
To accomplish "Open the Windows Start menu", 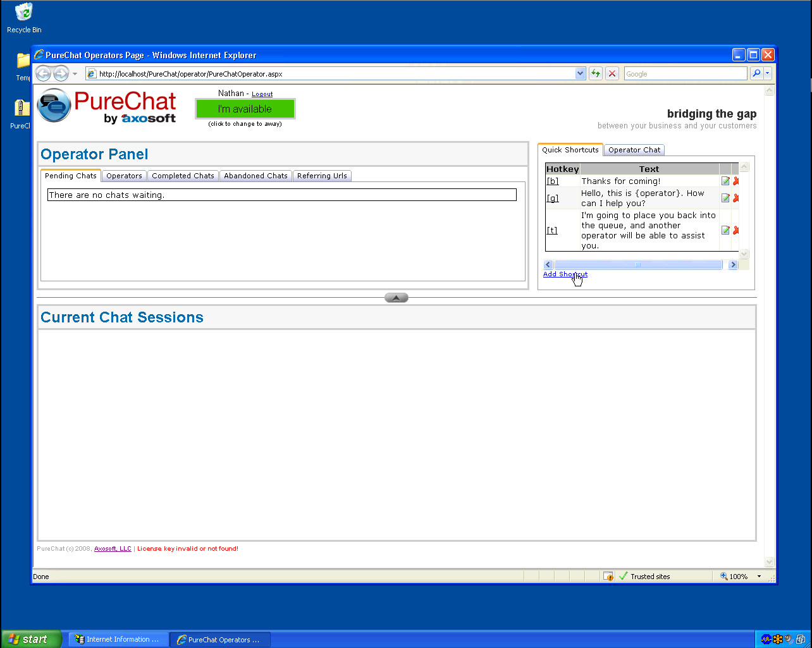I will (32, 639).
